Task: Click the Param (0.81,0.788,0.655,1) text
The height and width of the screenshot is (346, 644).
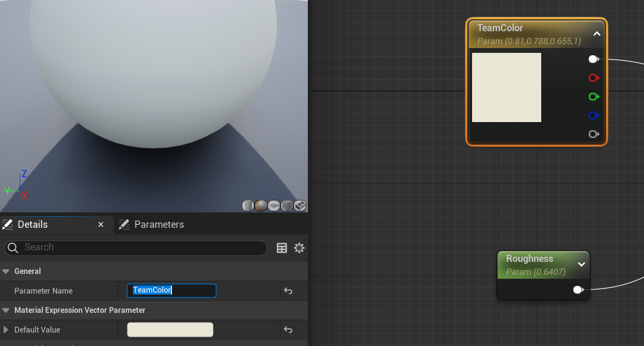Action: [529, 41]
